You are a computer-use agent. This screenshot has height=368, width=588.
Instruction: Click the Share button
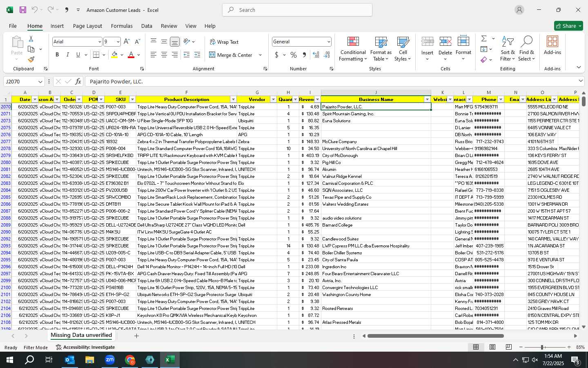click(x=568, y=26)
